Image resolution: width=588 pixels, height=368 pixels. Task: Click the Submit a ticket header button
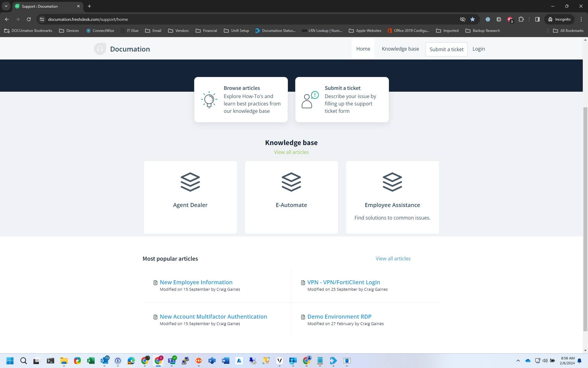(446, 49)
